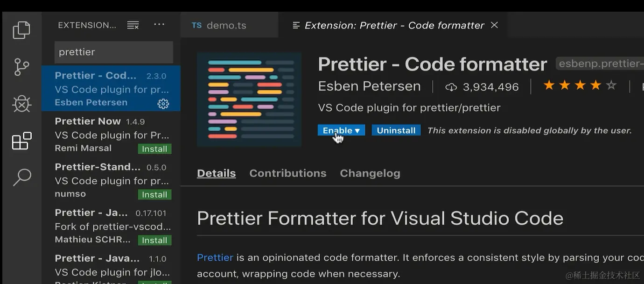The width and height of the screenshot is (644, 284).
Task: Open the Prettier hyperlink in description
Action: 215,257
